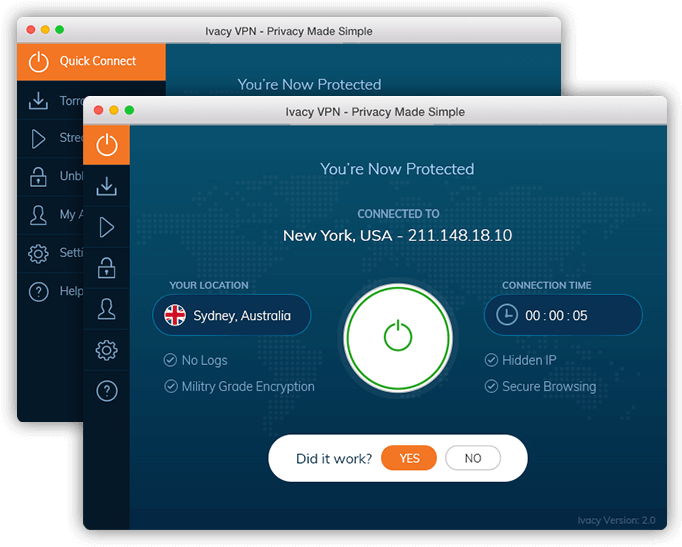This screenshot has width=682, height=547.
Task: Click the Secure Browsing feature label
Action: pos(549,387)
